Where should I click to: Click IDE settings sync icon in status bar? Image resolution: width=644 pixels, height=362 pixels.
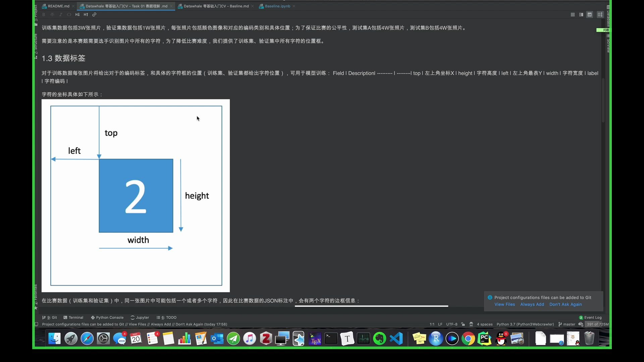[581, 324]
